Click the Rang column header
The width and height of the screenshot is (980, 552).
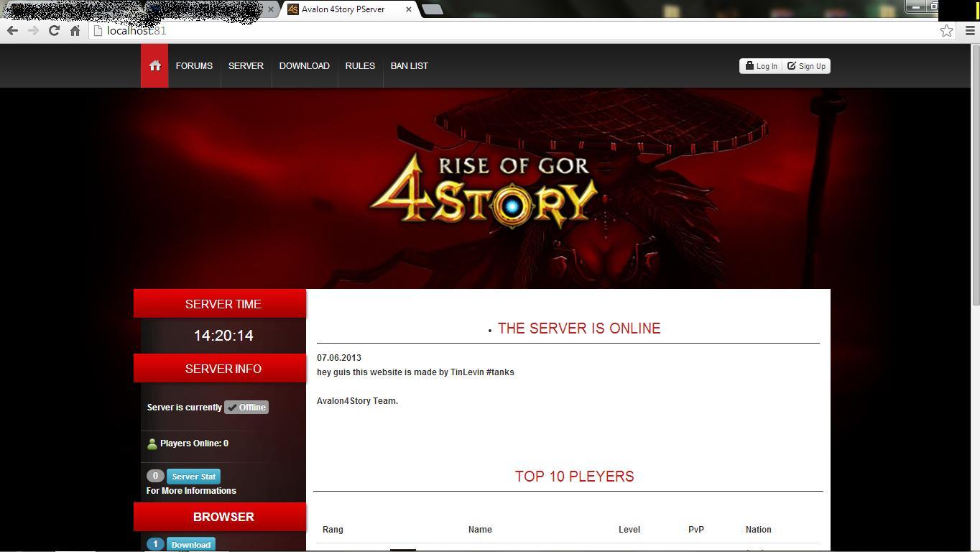(333, 530)
